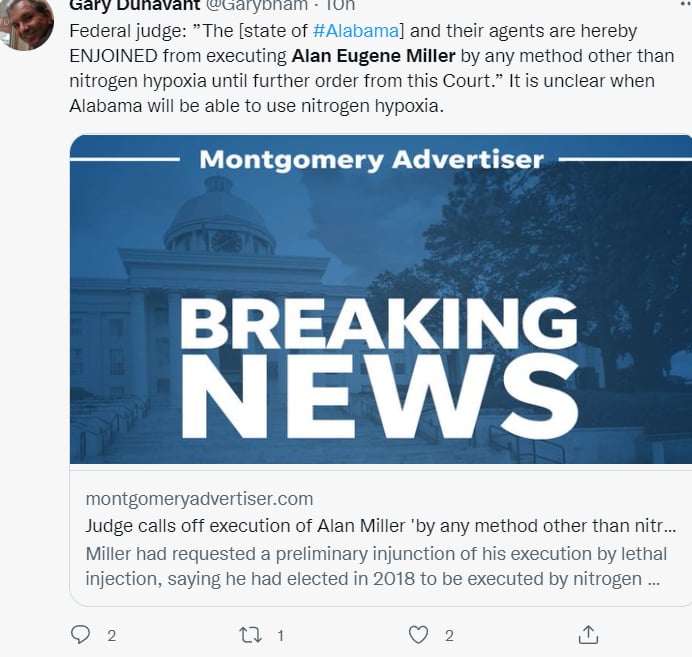This screenshot has width=692, height=657.
Task: Open the 10h timestamp link
Action: (340, 5)
